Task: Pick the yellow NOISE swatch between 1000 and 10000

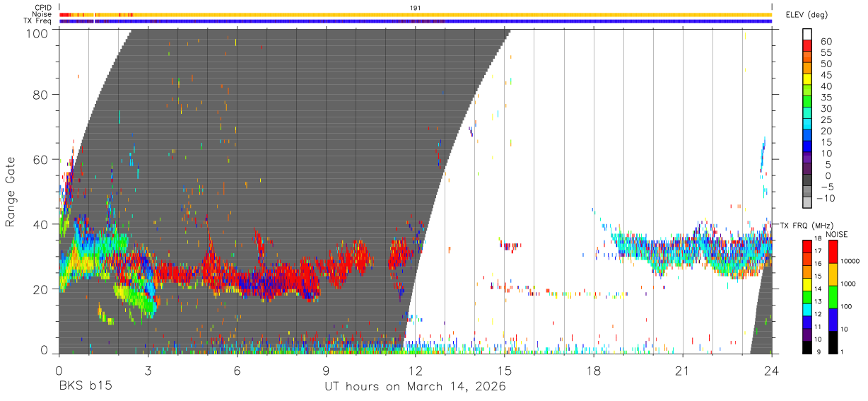Action: tap(832, 274)
